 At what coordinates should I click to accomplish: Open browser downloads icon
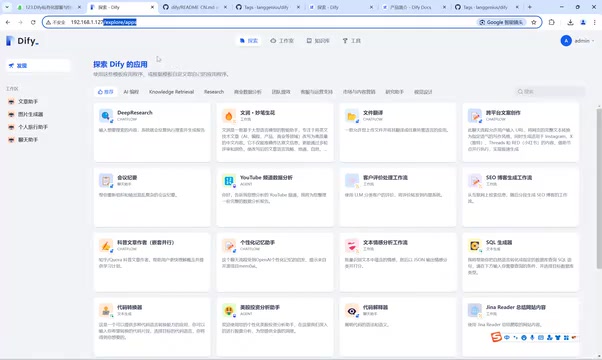click(570, 22)
